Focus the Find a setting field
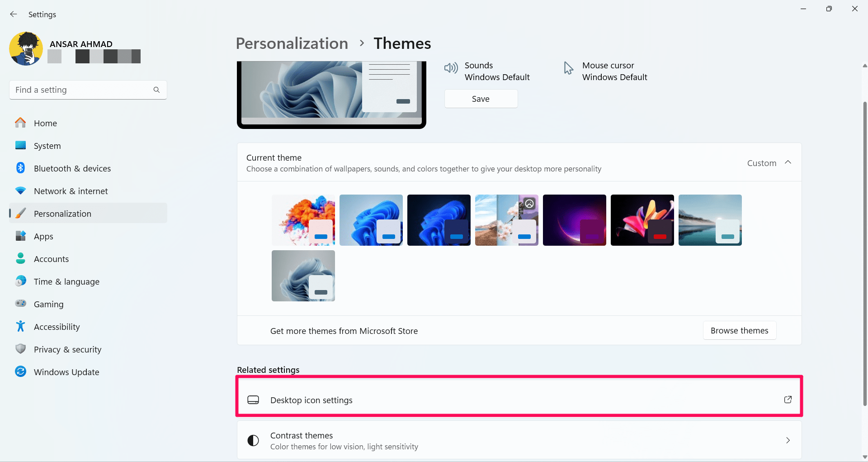The height and width of the screenshot is (462, 868). (81, 90)
